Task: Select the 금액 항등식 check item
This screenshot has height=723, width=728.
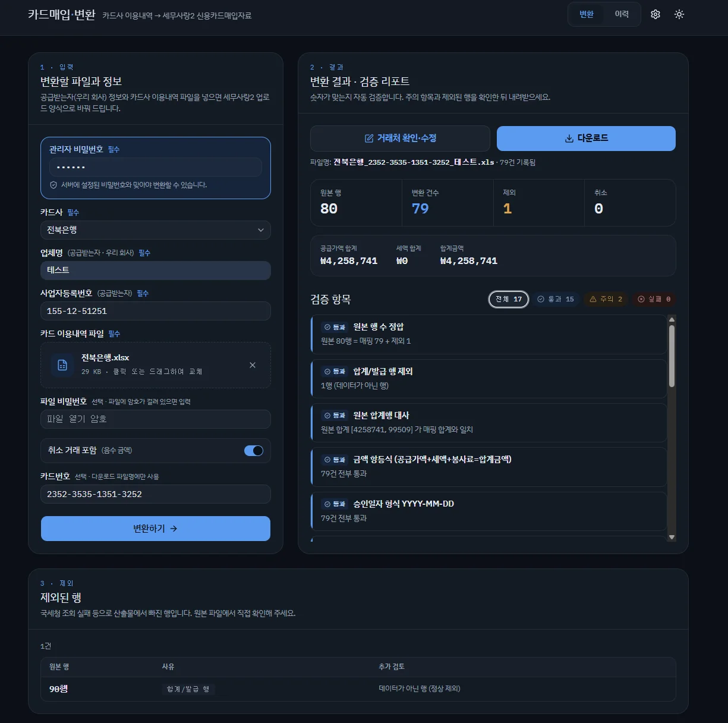Action: coord(489,467)
